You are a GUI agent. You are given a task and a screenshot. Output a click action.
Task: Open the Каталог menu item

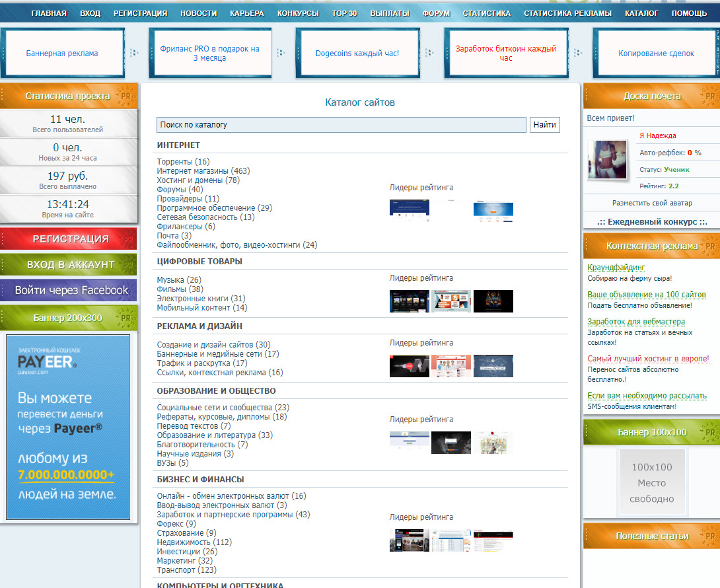point(641,13)
